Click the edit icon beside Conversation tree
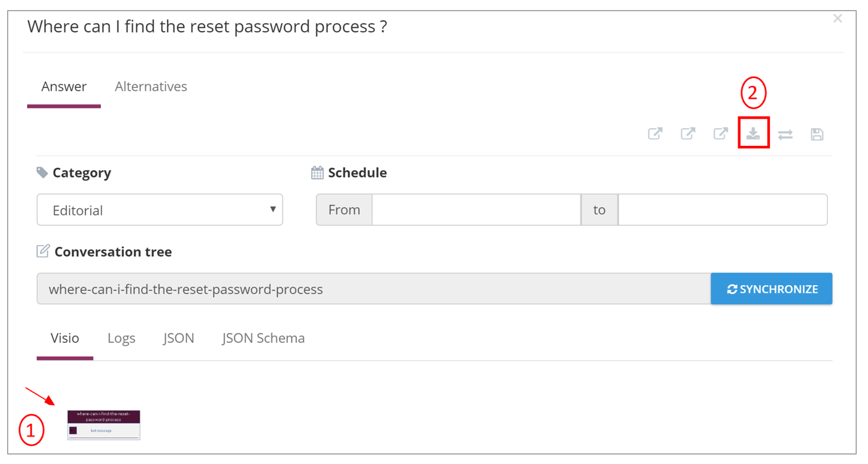This screenshot has height=464, width=868. (x=43, y=251)
